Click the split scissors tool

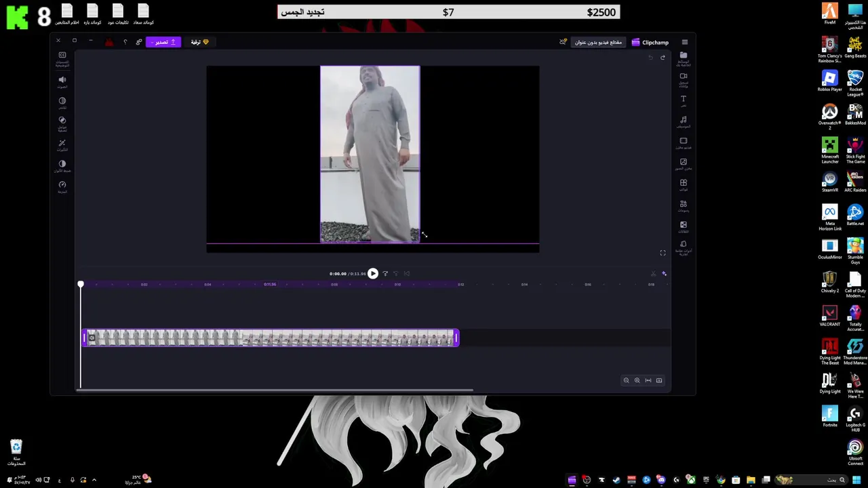click(653, 274)
